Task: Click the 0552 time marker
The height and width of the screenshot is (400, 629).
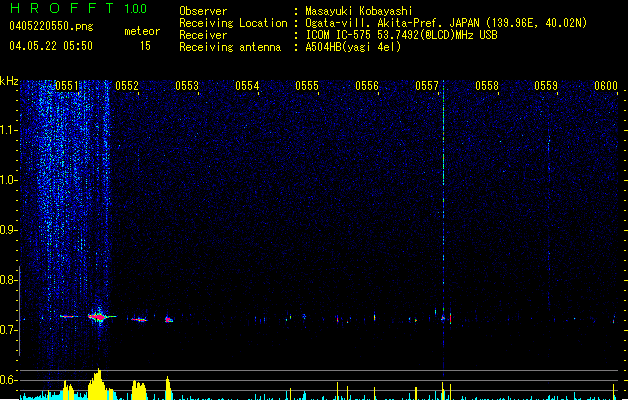Action: [x=127, y=86]
